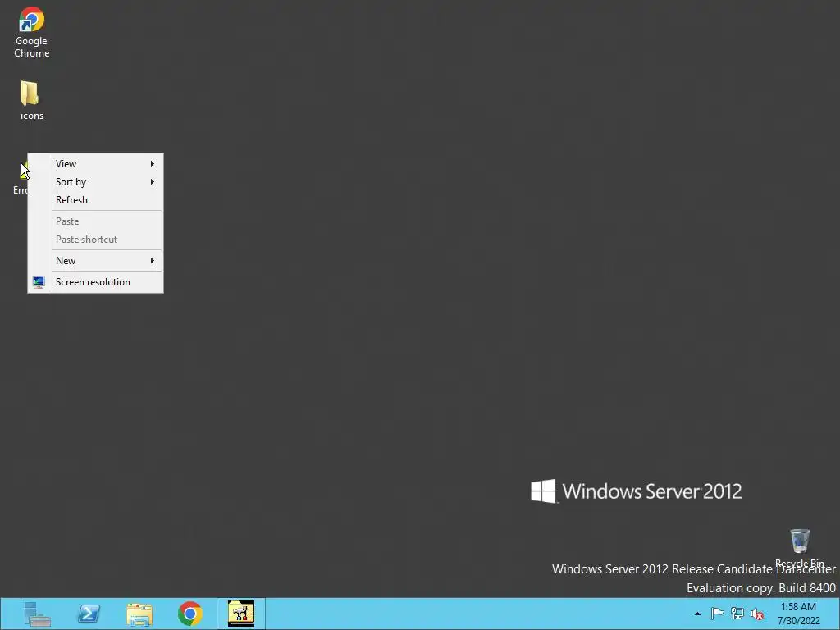Click the muted speaker volume icon
Viewport: 840px width, 630px height.
click(x=757, y=614)
